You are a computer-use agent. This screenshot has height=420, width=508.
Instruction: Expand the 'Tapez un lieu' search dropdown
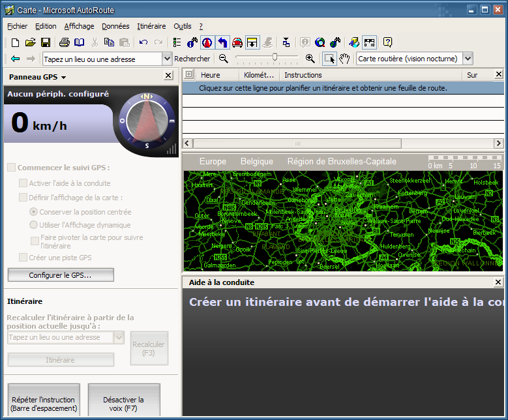pyautogui.click(x=166, y=59)
